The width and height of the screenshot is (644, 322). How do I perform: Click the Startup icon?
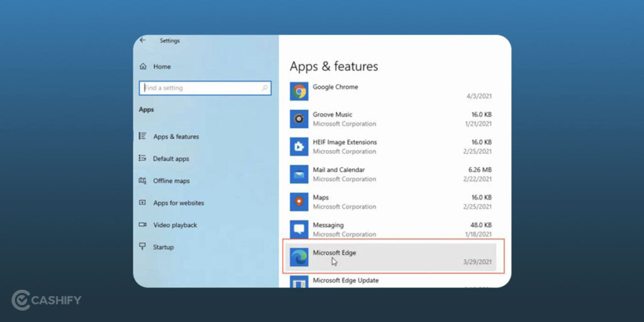click(x=143, y=247)
